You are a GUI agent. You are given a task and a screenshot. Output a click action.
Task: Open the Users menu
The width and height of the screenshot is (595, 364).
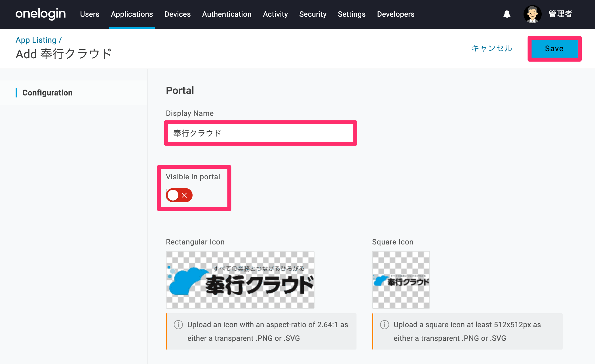click(x=90, y=14)
